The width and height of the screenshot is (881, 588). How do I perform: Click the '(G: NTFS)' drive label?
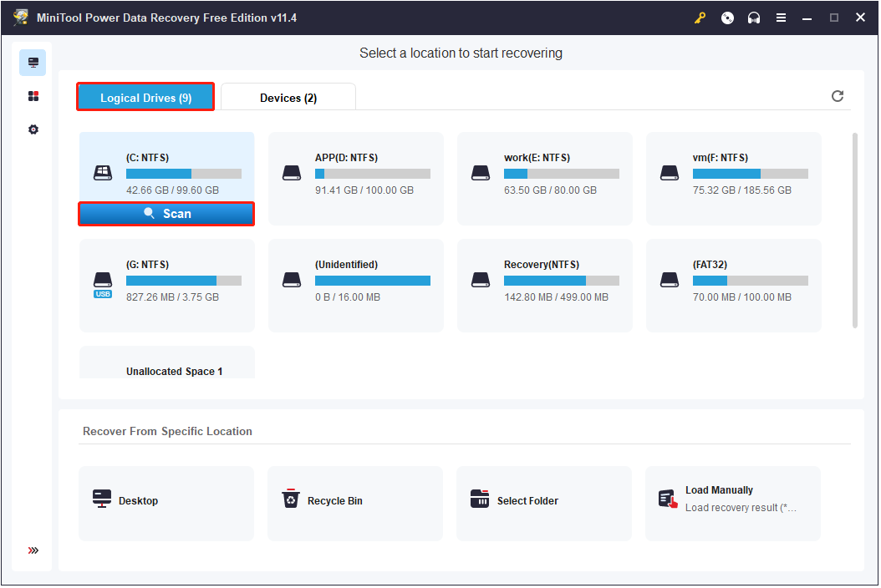pos(147,265)
